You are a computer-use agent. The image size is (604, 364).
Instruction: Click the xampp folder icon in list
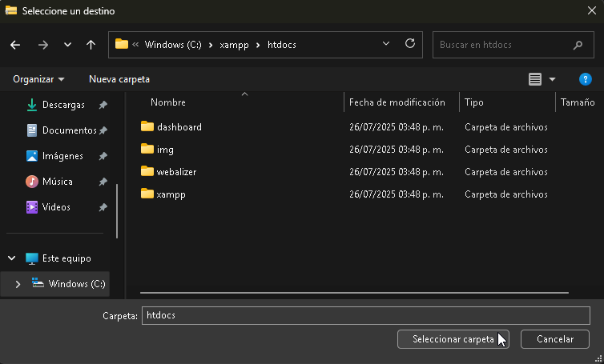click(147, 193)
